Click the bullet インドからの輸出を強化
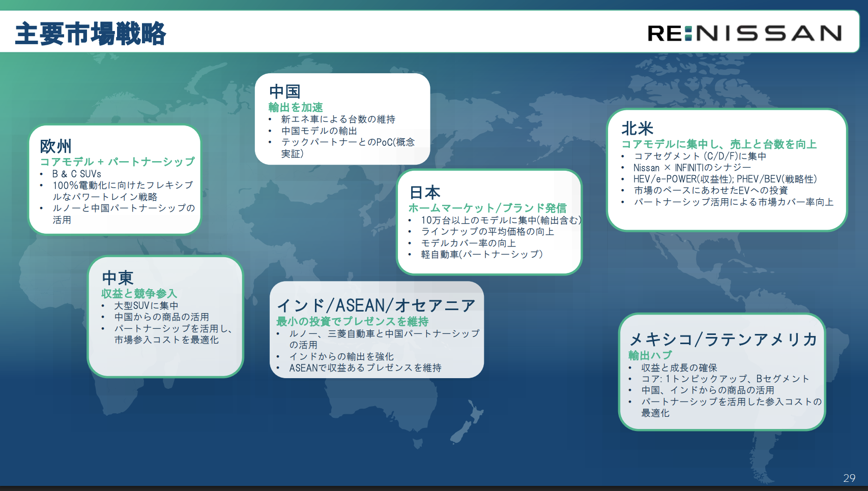 coord(341,356)
